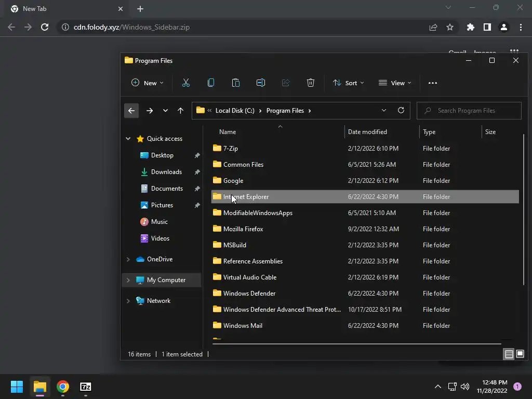Click the Share icon in Explorer toolbar

coord(286,83)
